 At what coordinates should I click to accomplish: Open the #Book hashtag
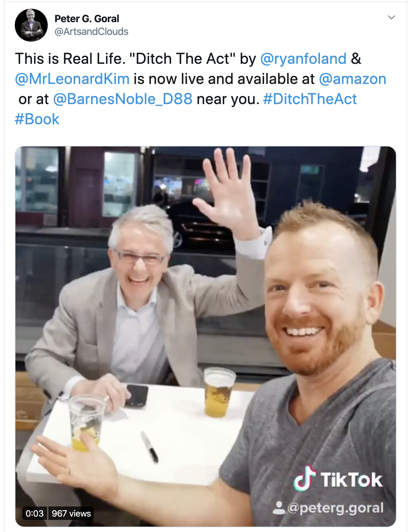(37, 119)
